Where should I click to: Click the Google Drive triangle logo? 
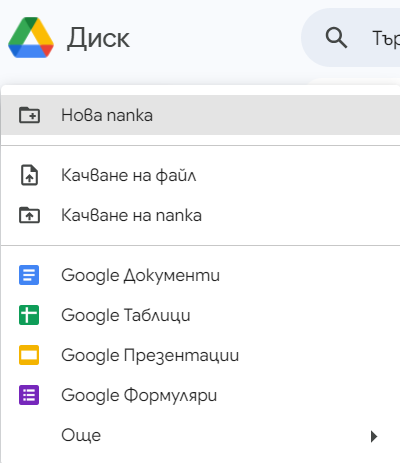coord(31,37)
